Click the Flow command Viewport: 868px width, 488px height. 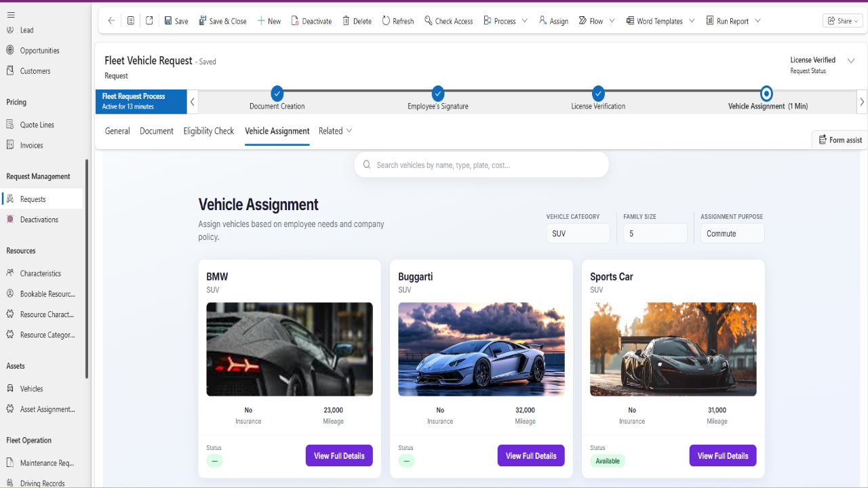591,21
